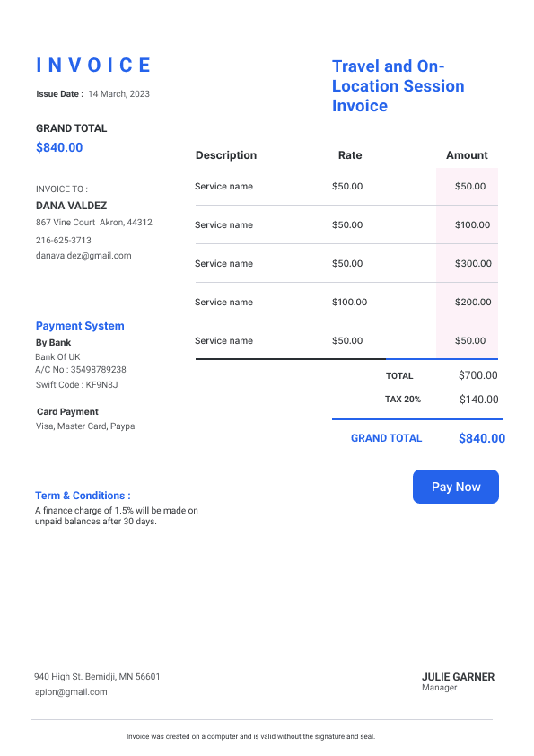This screenshot has width=534, height=756.
Task: Click the Rate column header
Action: click(x=350, y=155)
